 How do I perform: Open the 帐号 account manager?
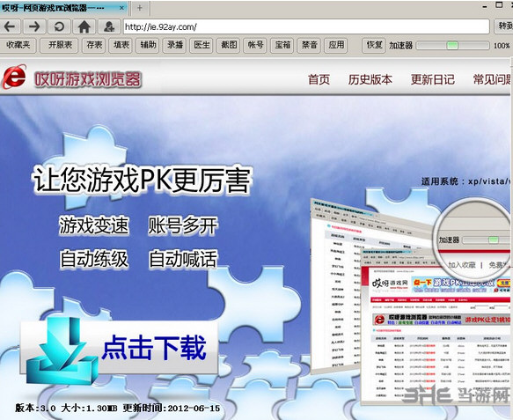tap(255, 45)
